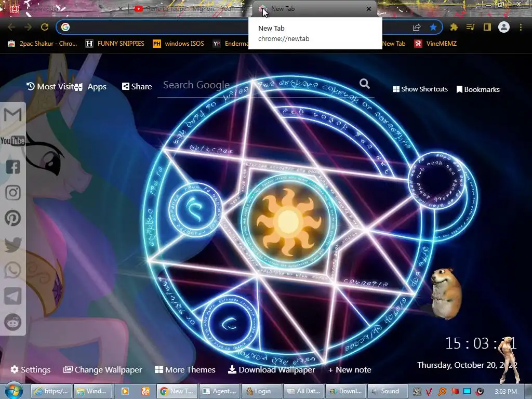The image size is (532, 399).
Task: Open the VineMEMZ bookmark
Action: point(436,44)
